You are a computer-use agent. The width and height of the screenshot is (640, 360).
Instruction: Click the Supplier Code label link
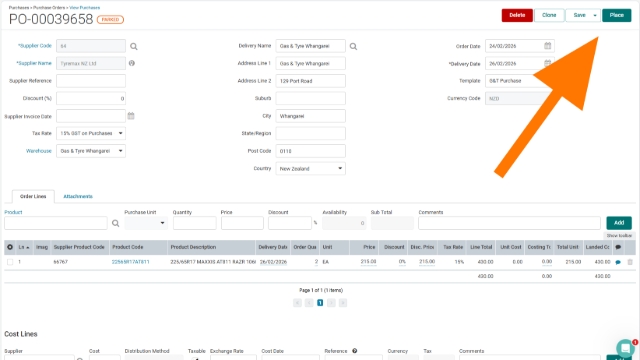click(x=35, y=46)
